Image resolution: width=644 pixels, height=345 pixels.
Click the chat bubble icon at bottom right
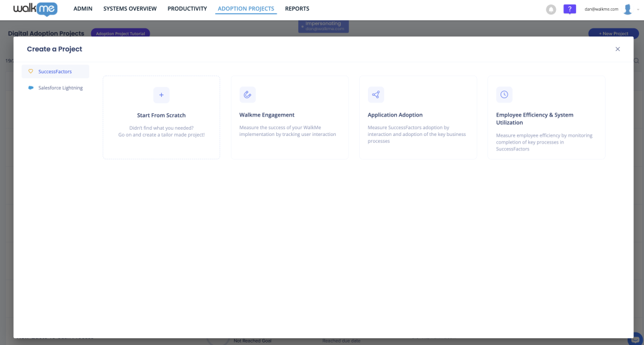pos(636,338)
